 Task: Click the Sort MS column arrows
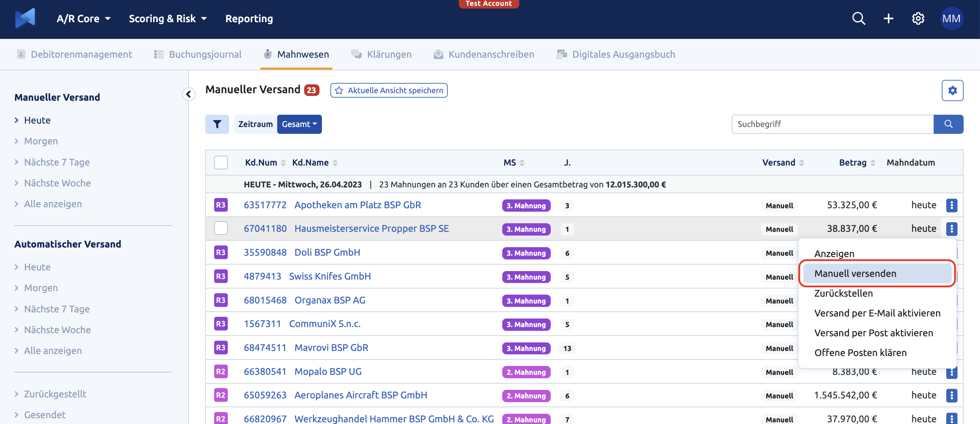coord(522,162)
